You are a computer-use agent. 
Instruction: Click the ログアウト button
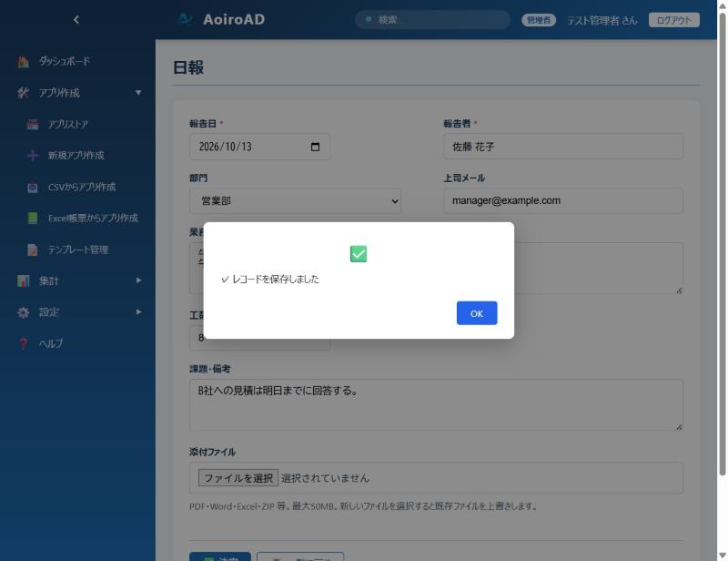point(673,20)
